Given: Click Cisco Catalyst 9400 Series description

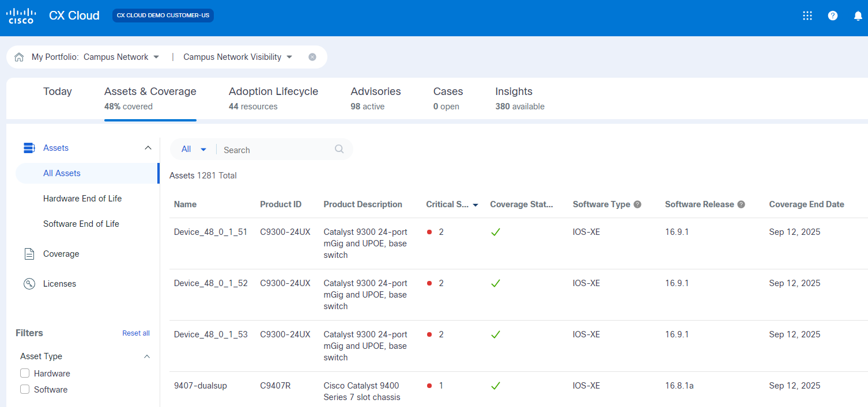Looking at the screenshot, I should (x=361, y=391).
